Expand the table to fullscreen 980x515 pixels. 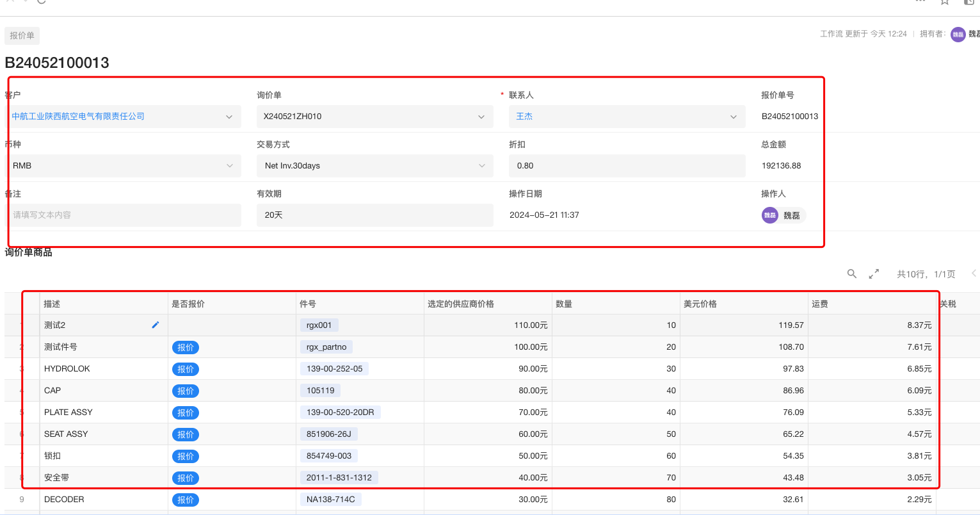874,274
